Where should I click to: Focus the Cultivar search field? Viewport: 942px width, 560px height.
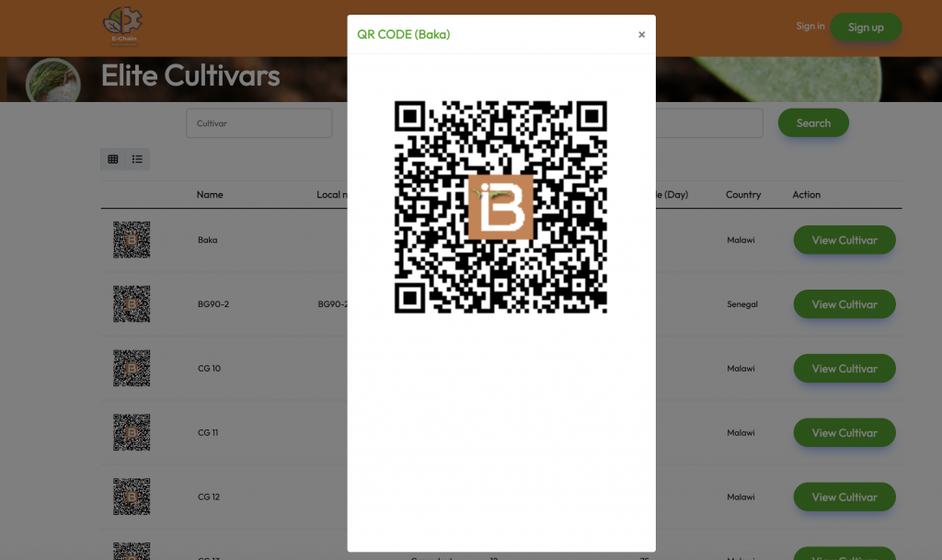[258, 123]
